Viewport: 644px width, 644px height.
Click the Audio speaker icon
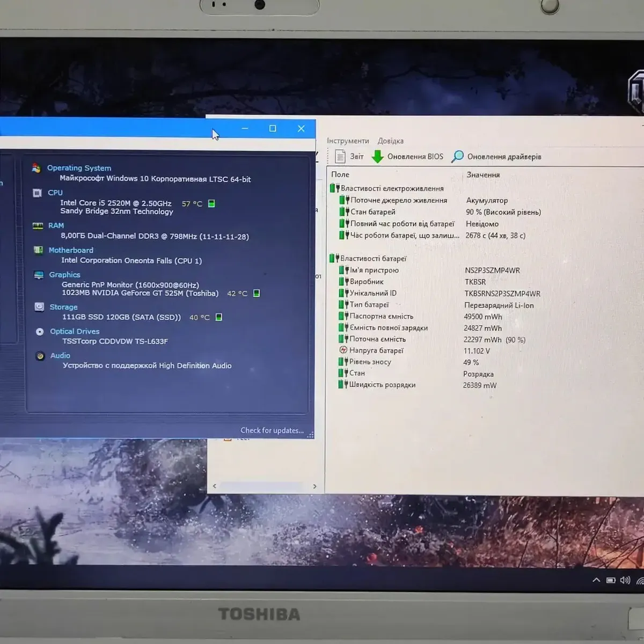tap(40, 356)
